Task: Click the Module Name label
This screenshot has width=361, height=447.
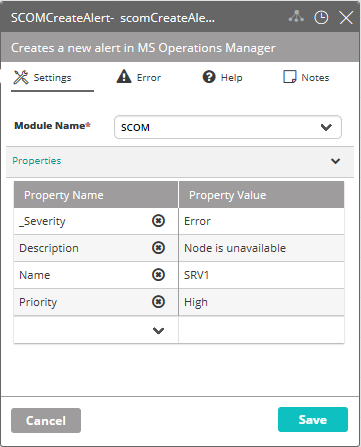Action: pyautogui.click(x=52, y=126)
